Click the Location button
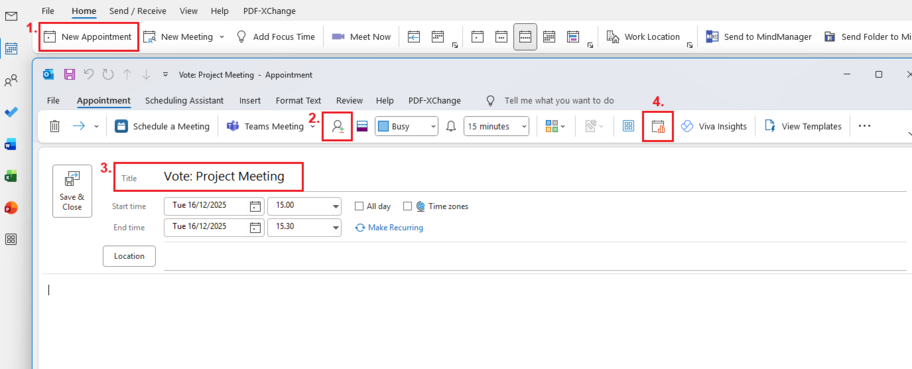The height and width of the screenshot is (369, 912). point(129,256)
